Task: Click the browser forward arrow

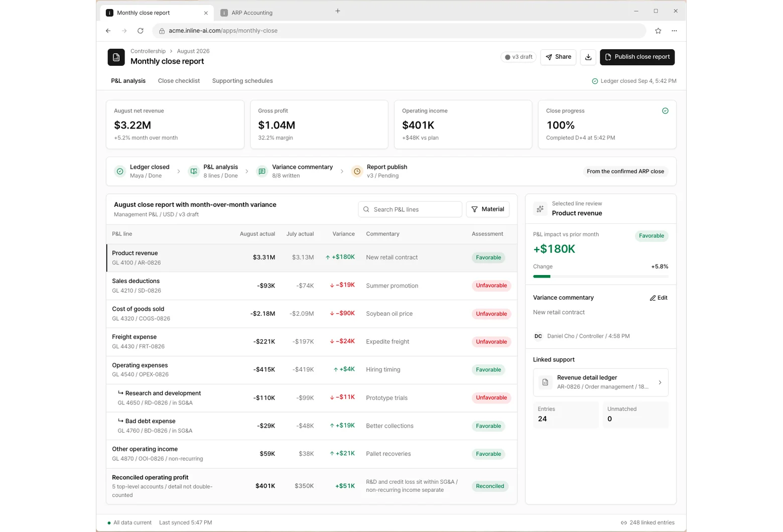Action: 124,31
